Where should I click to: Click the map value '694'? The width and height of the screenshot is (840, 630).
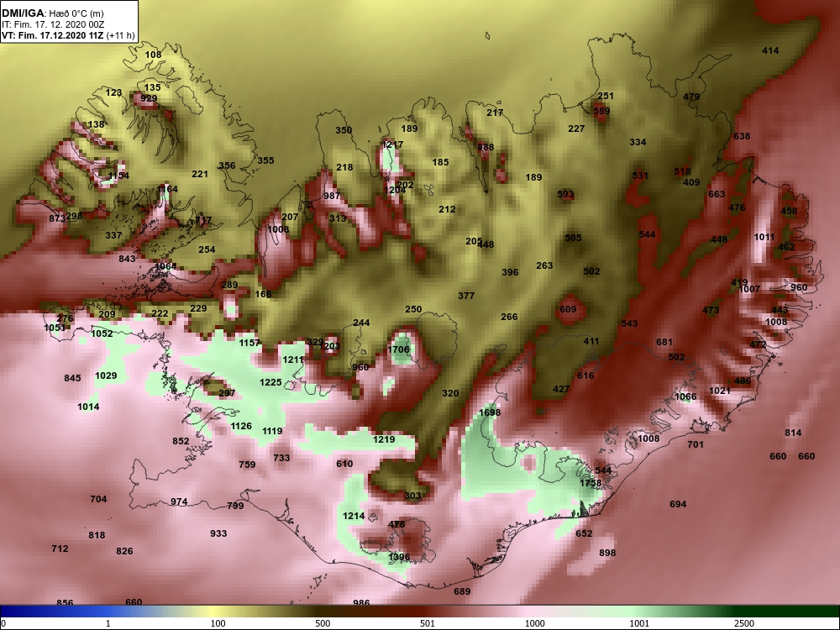[678, 504]
